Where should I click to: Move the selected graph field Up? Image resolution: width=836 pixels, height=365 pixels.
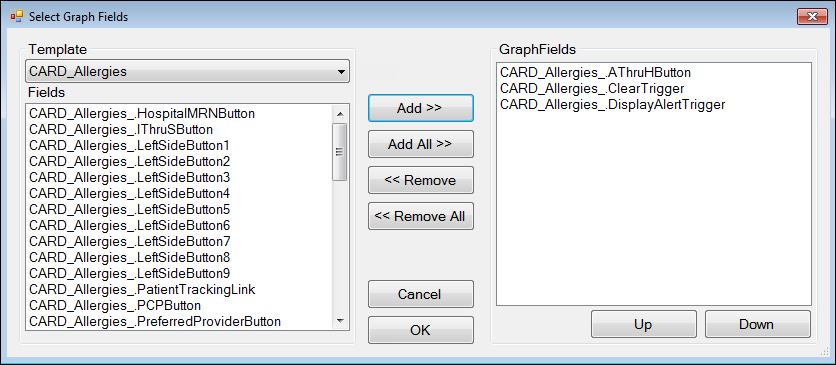click(643, 324)
